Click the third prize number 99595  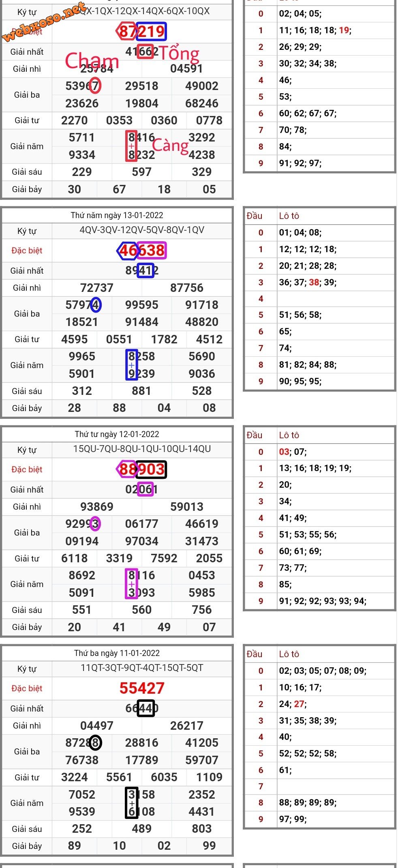pyautogui.click(x=142, y=305)
